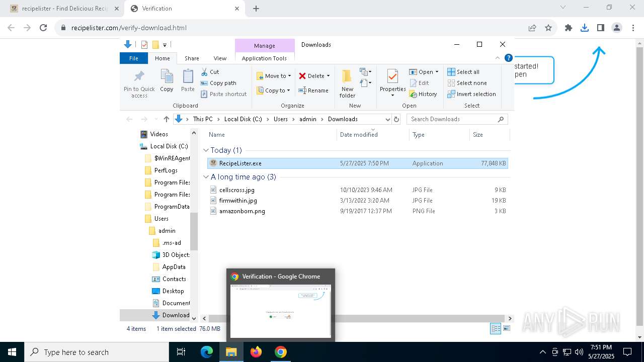Open file History
Screen dimensions: 644x362
coord(423,94)
